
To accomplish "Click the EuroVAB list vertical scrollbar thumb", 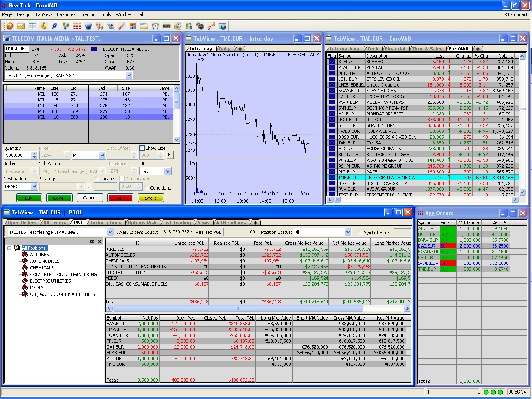I will coord(522,110).
